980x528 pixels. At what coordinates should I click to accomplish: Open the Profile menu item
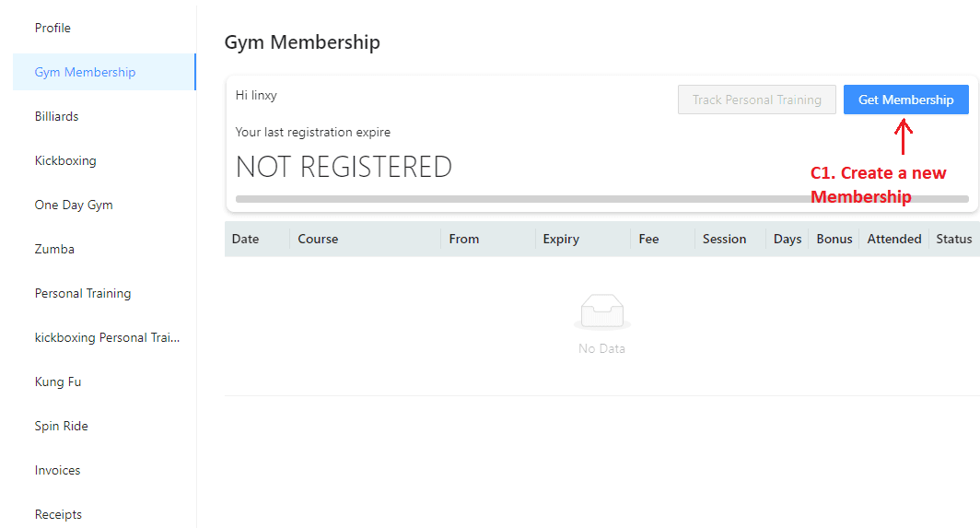click(x=52, y=29)
